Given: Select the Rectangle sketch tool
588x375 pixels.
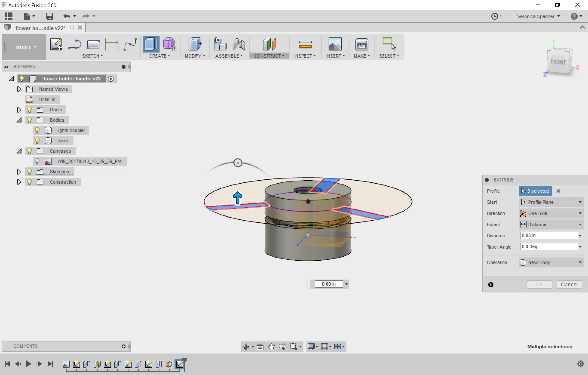Looking at the screenshot, I should 93,44.
